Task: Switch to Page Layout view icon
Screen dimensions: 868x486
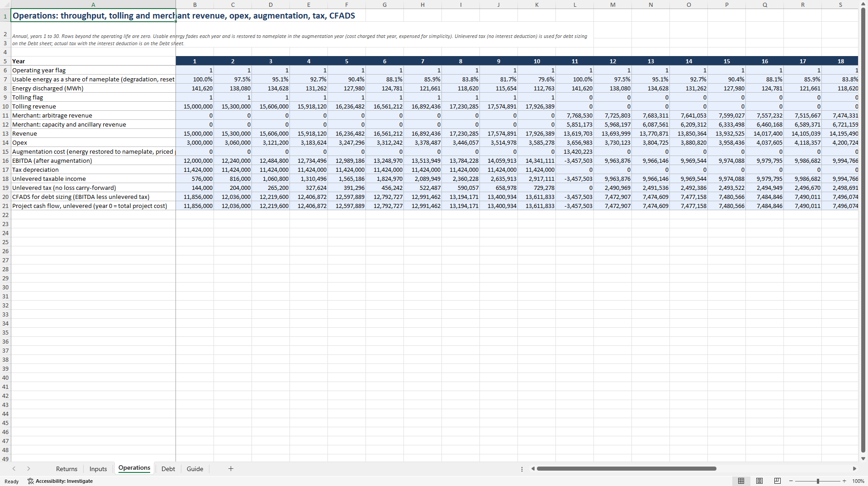Action: (x=759, y=481)
